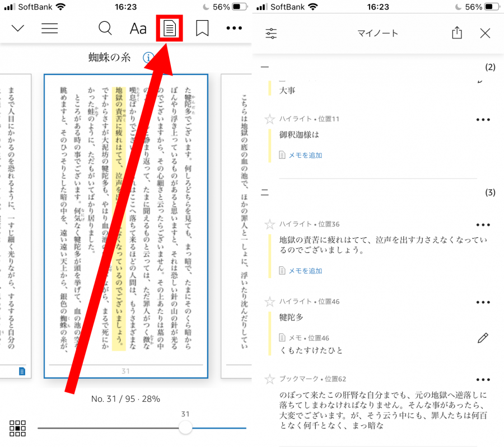Star the highlight at 位置11

click(269, 119)
